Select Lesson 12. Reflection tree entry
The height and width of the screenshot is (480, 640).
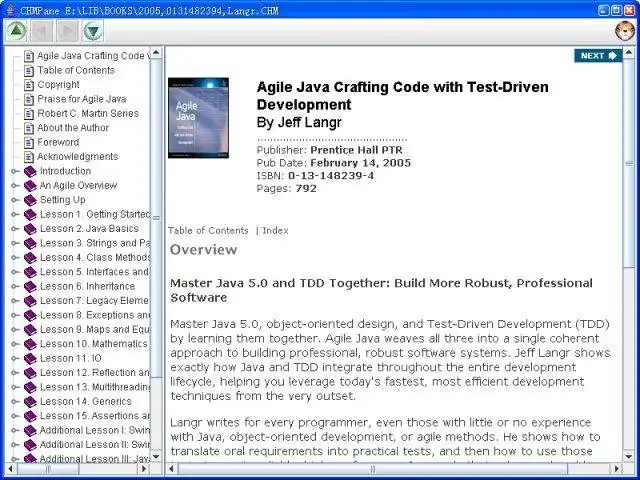pos(95,373)
